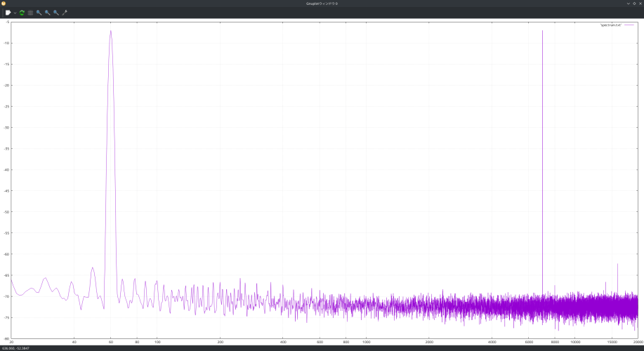Toggle 'spectrum.txt' legend entry visibility
Screen dimensions: 644x351
(611, 25)
